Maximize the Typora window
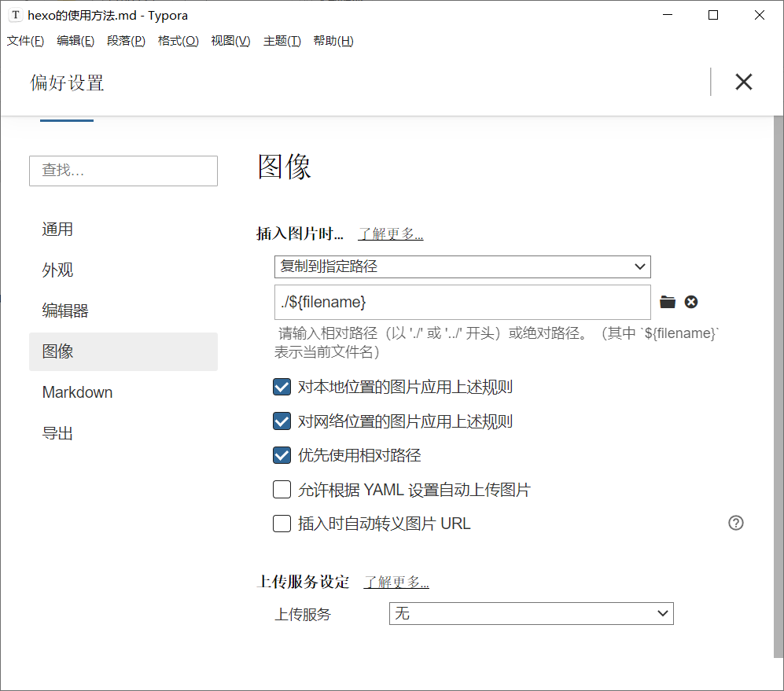This screenshot has height=691, width=784. point(713,15)
